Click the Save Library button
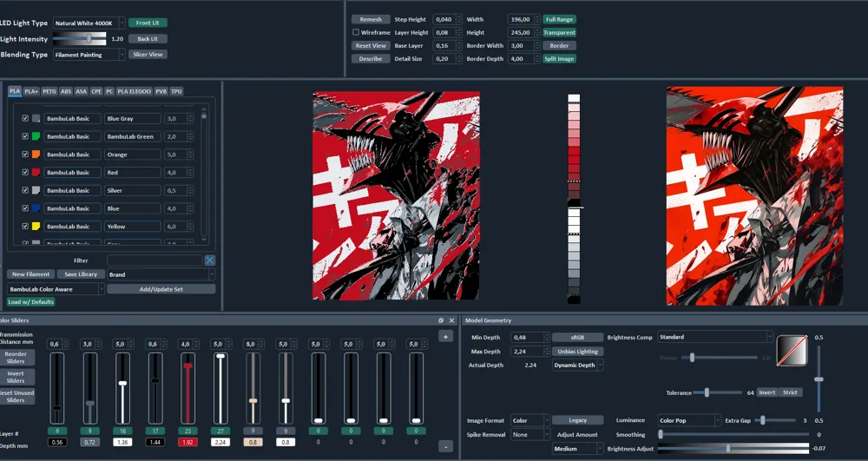The width and height of the screenshot is (868, 461). [x=80, y=274]
